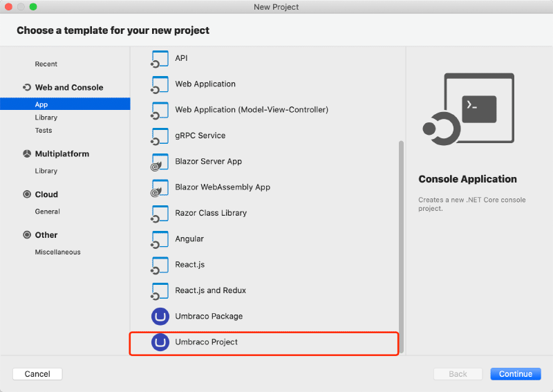
Task: Click the Cloud category icon
Action: pos(27,194)
